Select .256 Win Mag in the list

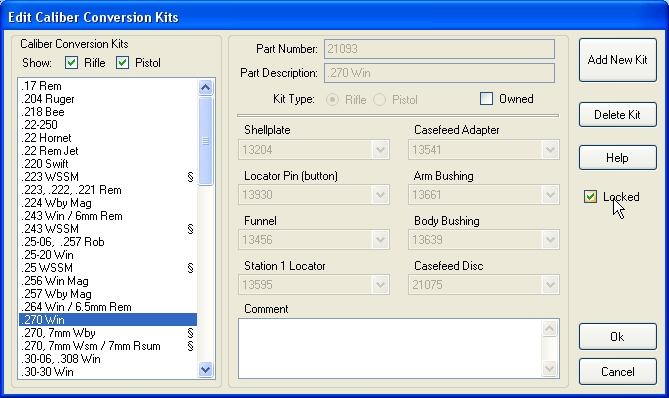point(108,281)
